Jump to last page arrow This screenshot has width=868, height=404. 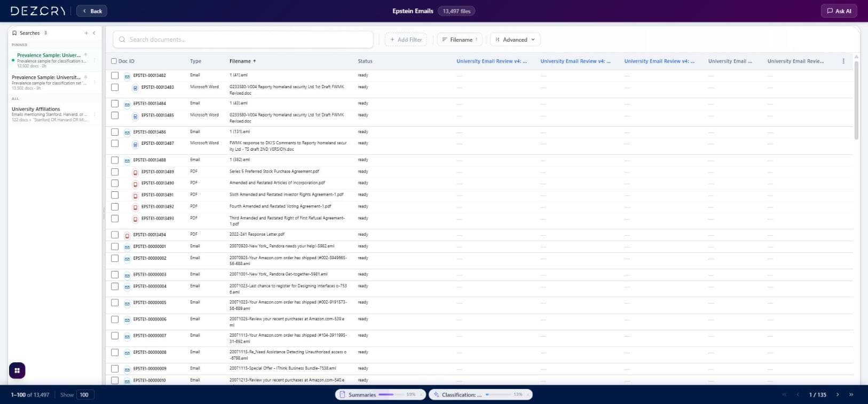(x=851, y=394)
